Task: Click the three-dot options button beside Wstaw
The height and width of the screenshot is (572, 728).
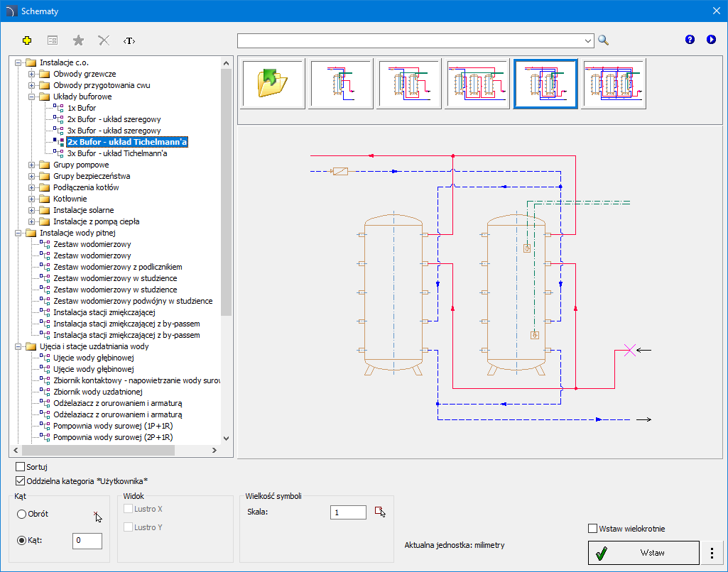Action: [x=712, y=552]
